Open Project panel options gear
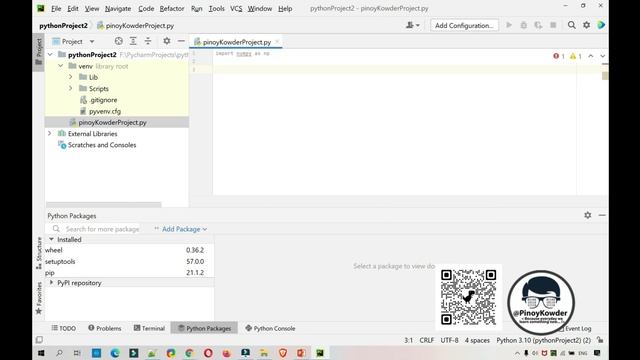 (x=167, y=41)
